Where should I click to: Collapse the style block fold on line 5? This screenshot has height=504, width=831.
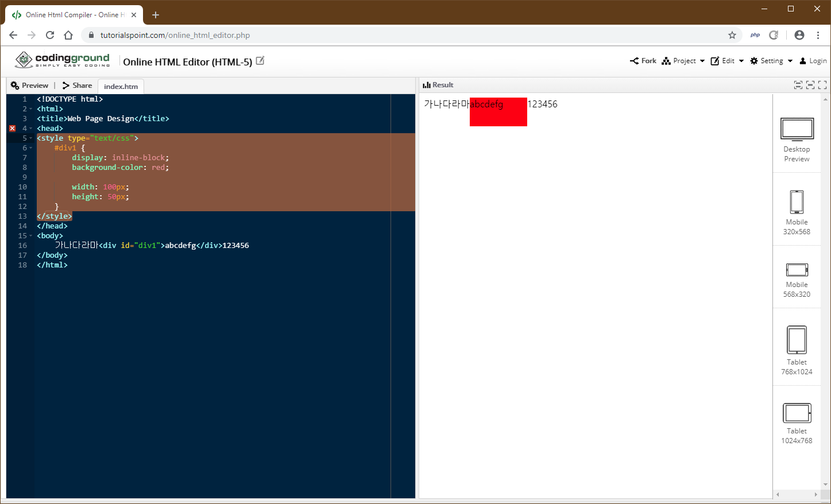[x=31, y=138]
